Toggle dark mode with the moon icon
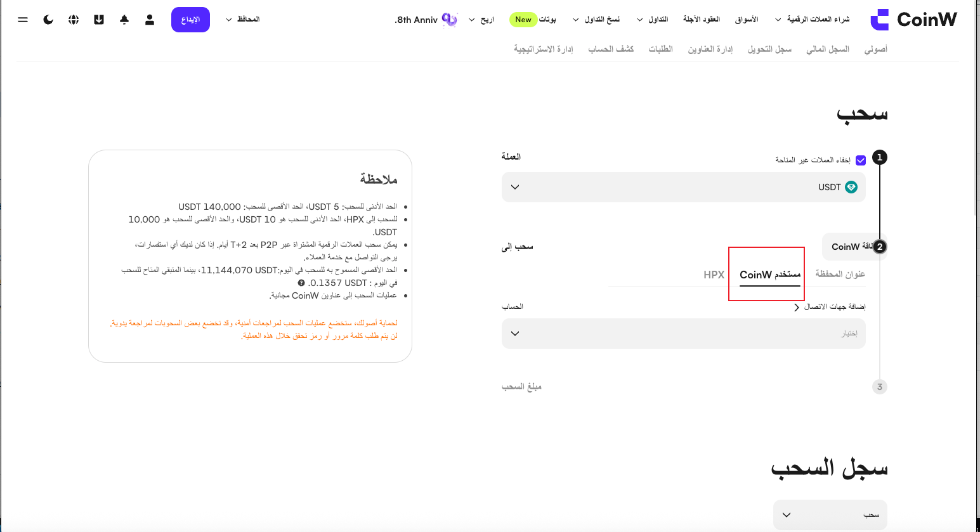Viewport: 980px width, 532px height. click(48, 20)
